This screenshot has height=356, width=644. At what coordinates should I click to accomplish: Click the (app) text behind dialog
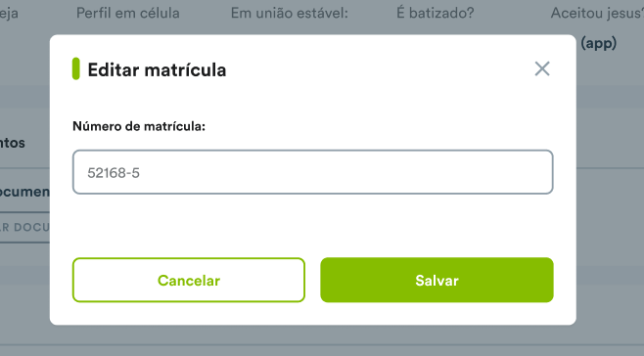(599, 43)
